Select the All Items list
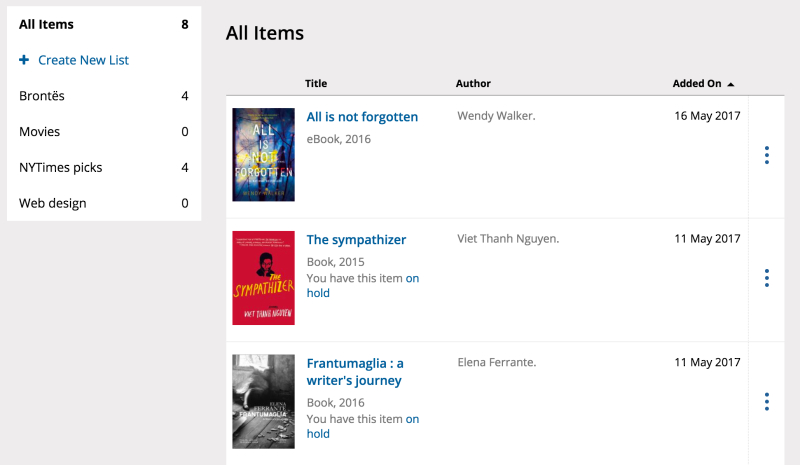This screenshot has width=800, height=465. click(x=46, y=24)
